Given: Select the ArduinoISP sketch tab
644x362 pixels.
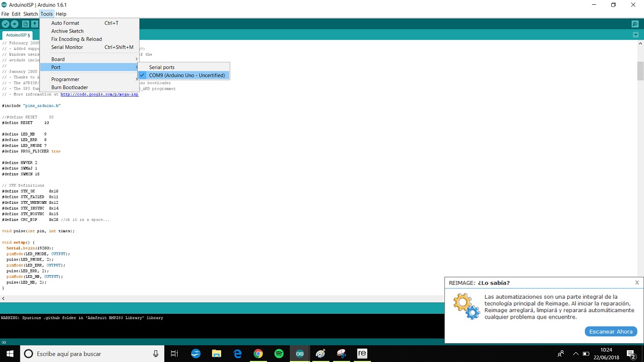Looking at the screenshot, I should tap(18, 35).
